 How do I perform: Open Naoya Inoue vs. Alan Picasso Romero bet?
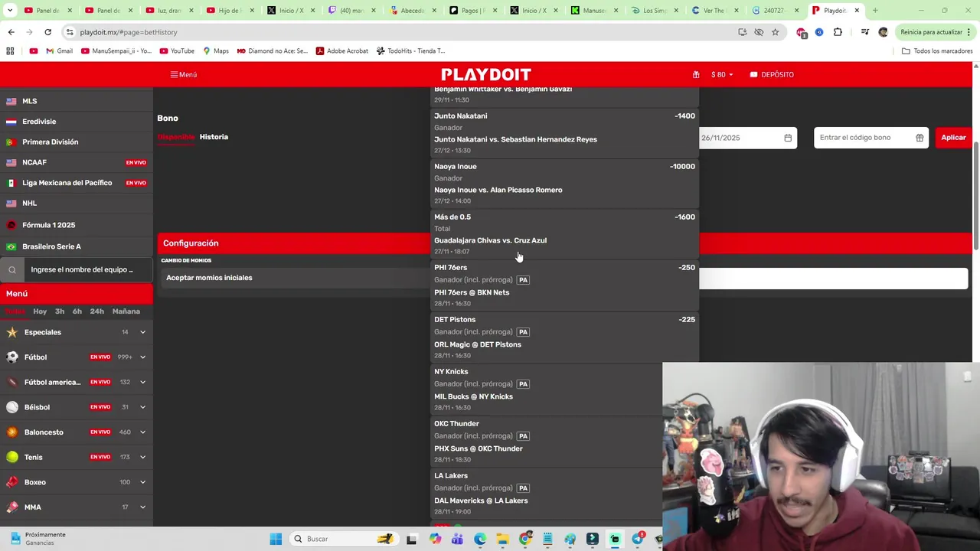(x=565, y=184)
